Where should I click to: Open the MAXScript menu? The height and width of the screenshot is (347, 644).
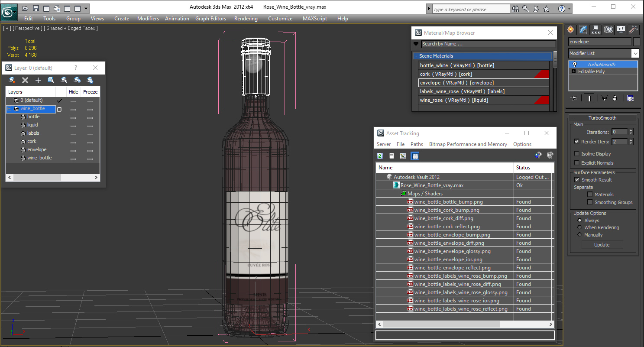pyautogui.click(x=315, y=19)
